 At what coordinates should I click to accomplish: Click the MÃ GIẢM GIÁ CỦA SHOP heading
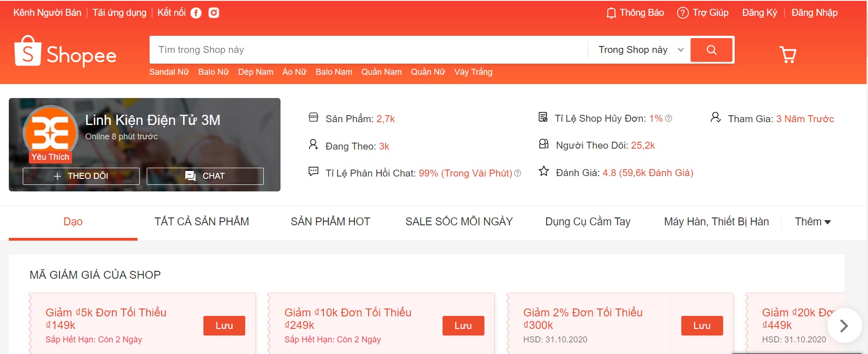[95, 275]
